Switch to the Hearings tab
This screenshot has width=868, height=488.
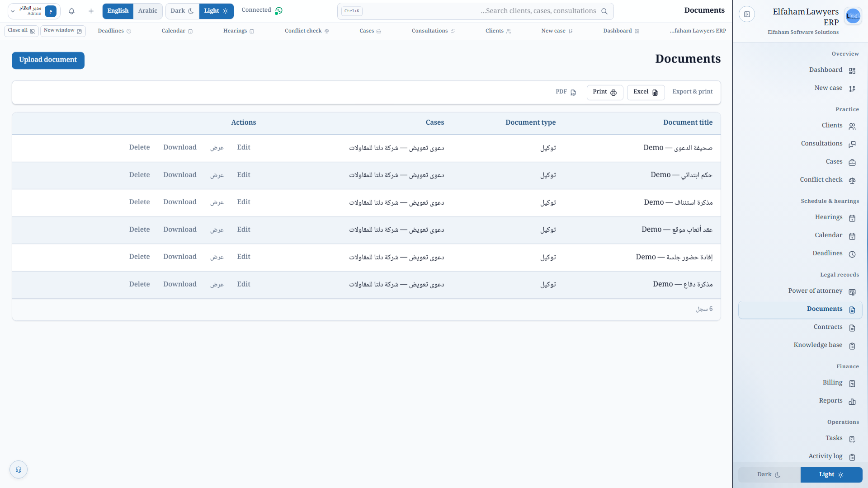tap(239, 31)
